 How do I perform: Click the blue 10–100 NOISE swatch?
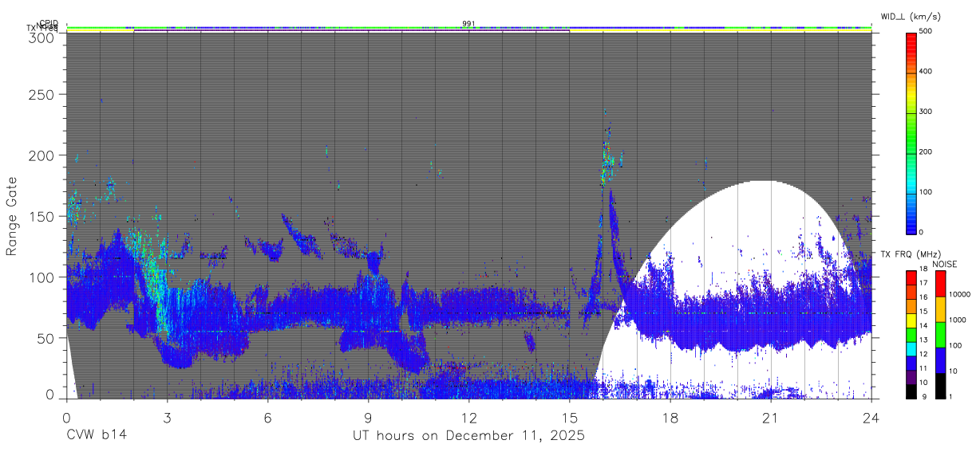939,360
